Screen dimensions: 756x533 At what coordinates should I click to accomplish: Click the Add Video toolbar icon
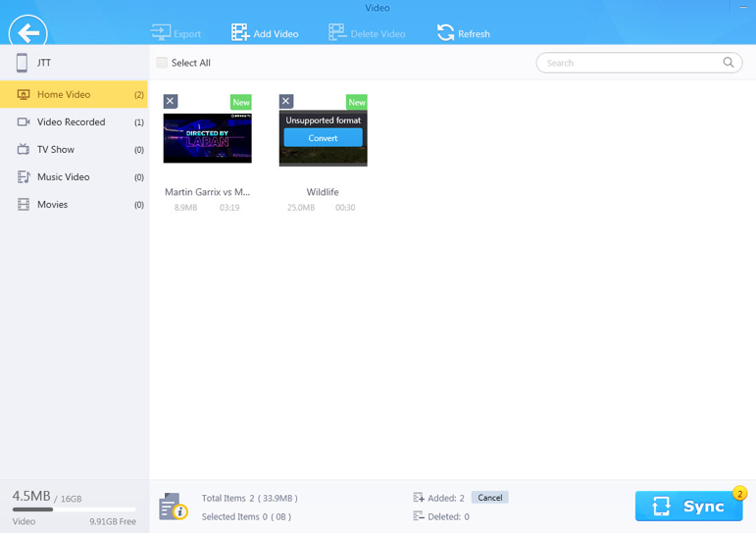[239, 32]
